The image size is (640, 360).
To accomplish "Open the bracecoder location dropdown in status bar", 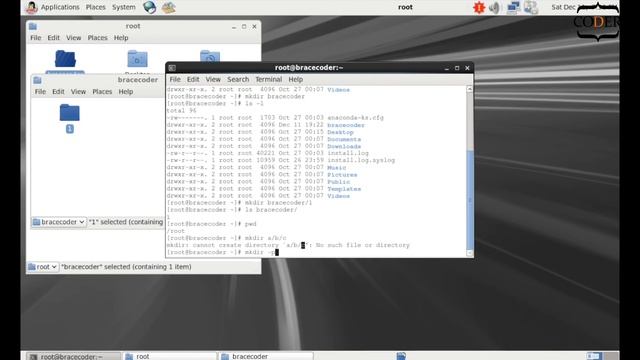I will 59,222.
